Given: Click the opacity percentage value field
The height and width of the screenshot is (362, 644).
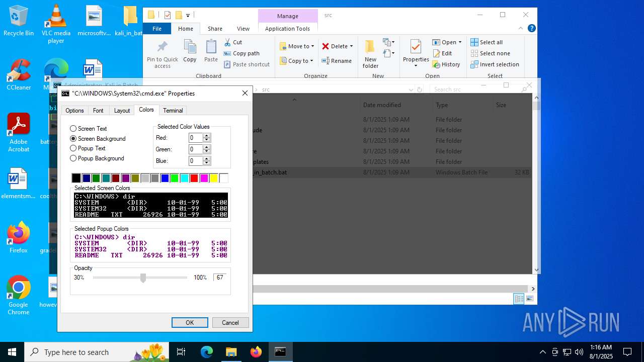Looking at the screenshot, I should pos(220,278).
